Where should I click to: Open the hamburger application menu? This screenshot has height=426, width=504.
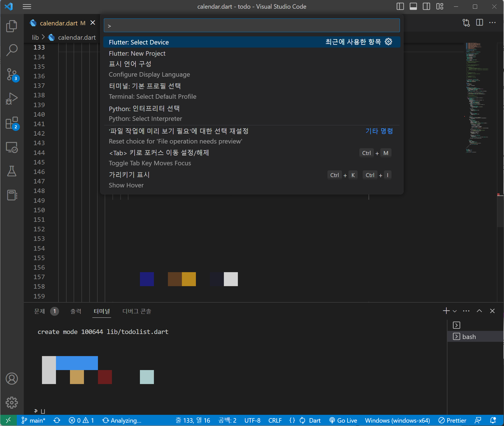(x=27, y=6)
